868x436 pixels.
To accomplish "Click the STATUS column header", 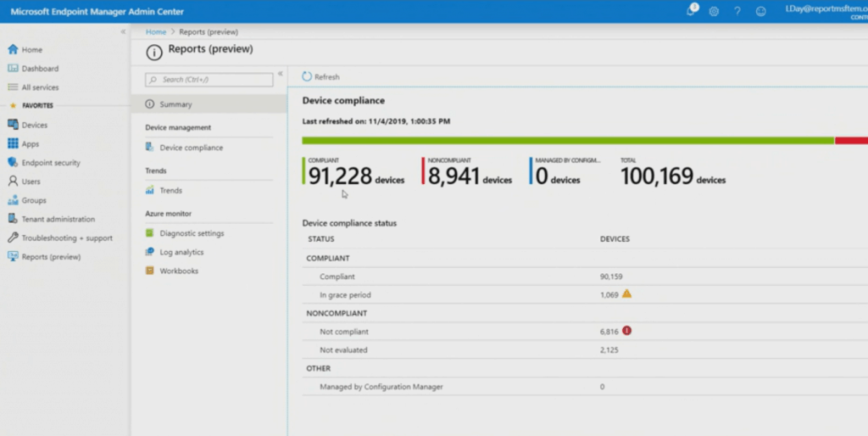I will coord(321,238).
